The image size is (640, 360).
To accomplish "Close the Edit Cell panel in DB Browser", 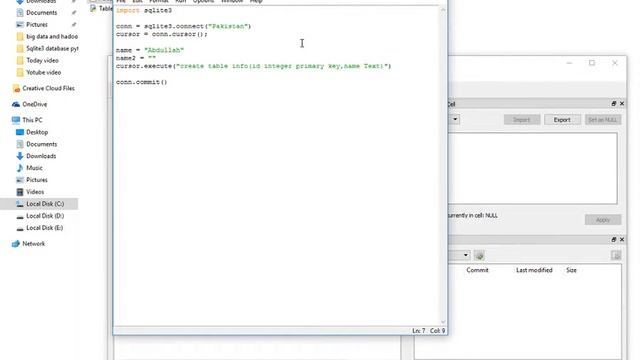I will pyautogui.click(x=622, y=104).
